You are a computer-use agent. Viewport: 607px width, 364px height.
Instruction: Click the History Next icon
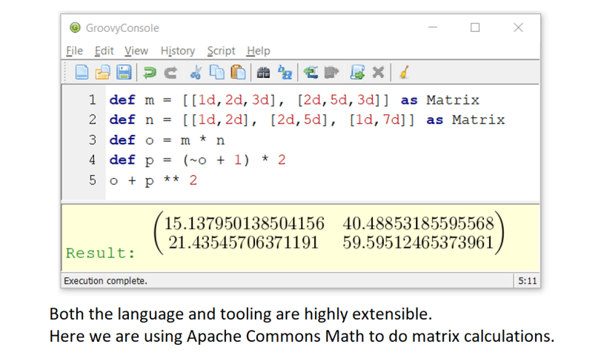[x=331, y=73]
